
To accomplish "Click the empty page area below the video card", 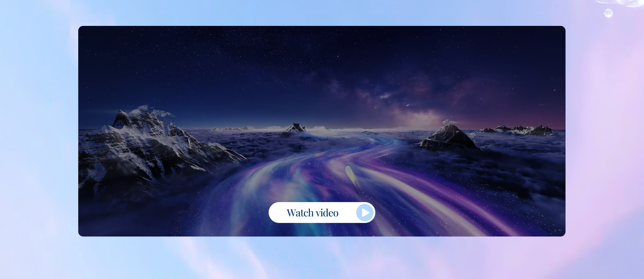I will pos(322,259).
